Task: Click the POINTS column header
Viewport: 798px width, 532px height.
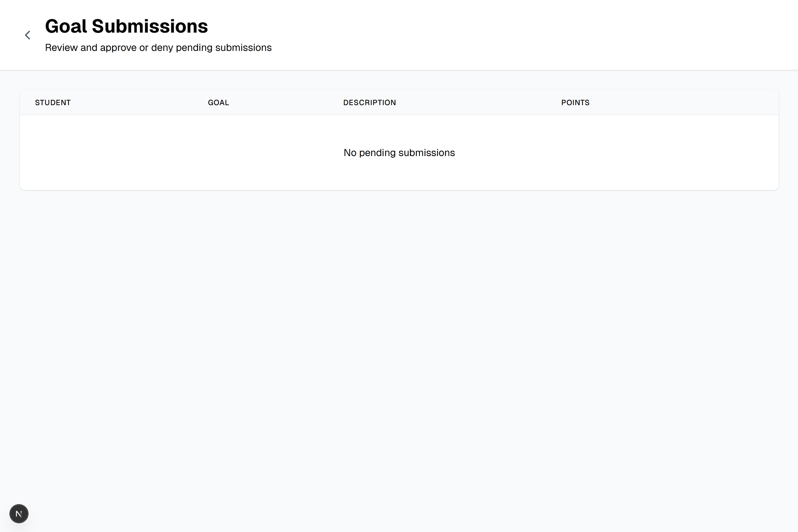Action: 575,102
